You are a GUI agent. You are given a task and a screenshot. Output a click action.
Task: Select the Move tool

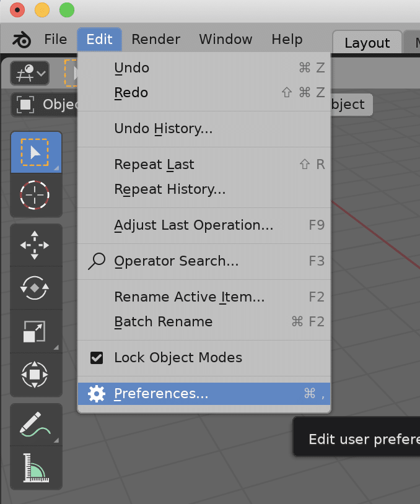(35, 245)
